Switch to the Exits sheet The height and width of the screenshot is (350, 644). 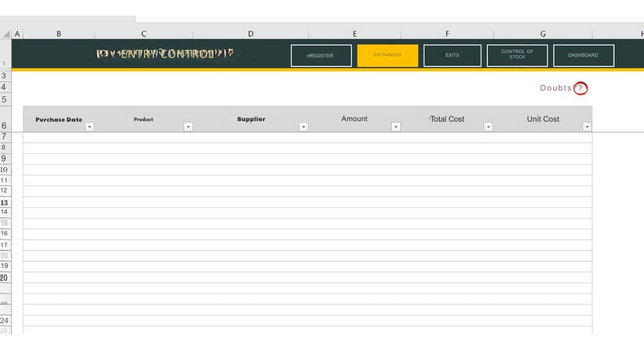pyautogui.click(x=452, y=55)
